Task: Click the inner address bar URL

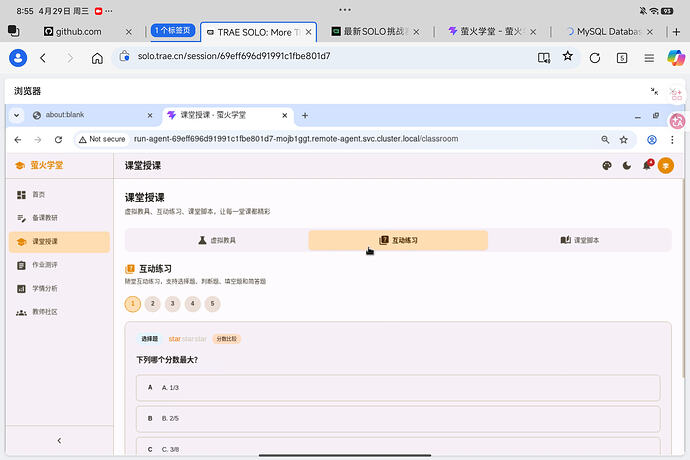Action: [296, 139]
